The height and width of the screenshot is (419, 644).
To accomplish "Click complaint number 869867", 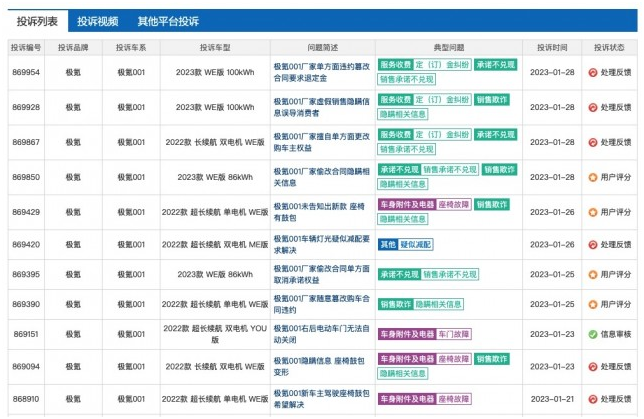I will tap(26, 142).
